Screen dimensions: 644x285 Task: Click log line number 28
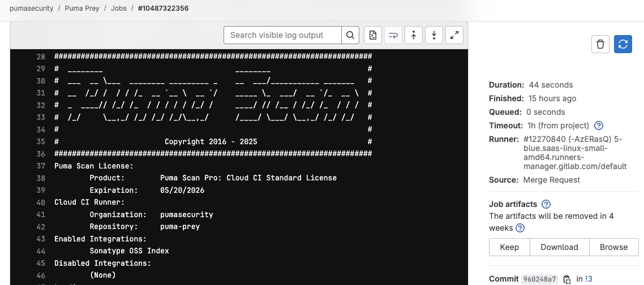[41, 57]
